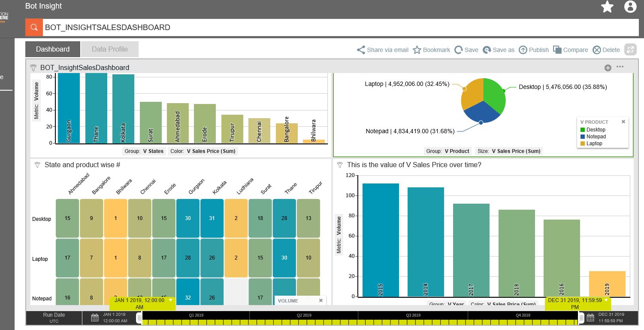
Task: Publish the dashboard
Action: tap(534, 50)
